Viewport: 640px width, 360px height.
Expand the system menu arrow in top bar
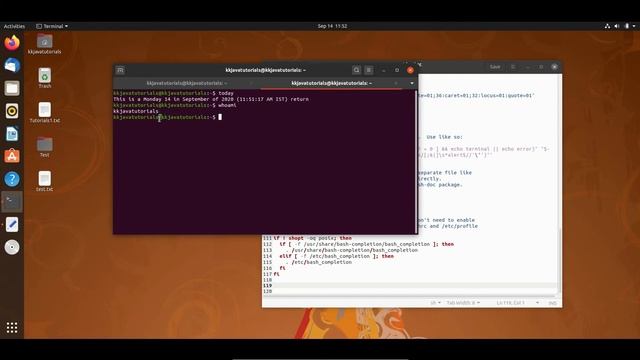(634, 26)
